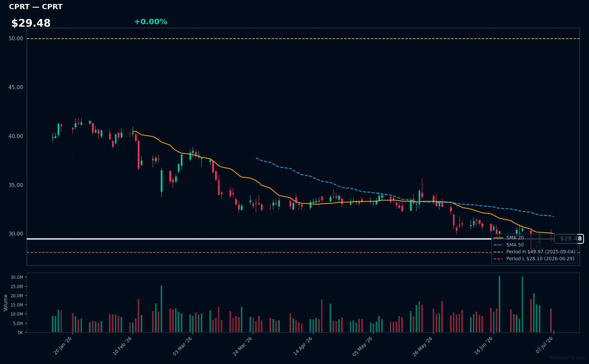Click the 30.0M volume axis label

[17, 277]
